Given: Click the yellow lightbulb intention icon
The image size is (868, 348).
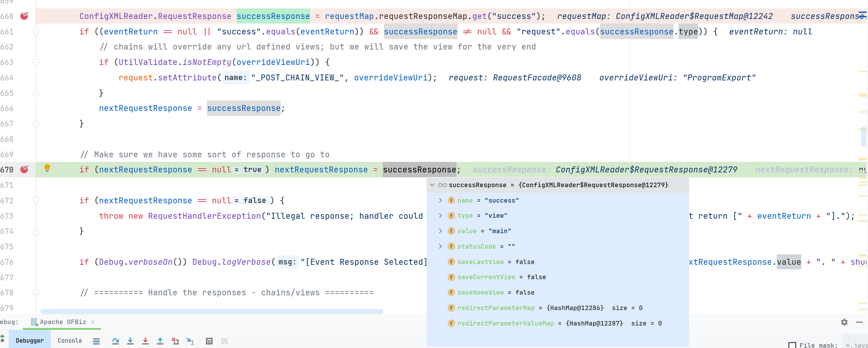Looking at the screenshot, I should pos(47,169).
